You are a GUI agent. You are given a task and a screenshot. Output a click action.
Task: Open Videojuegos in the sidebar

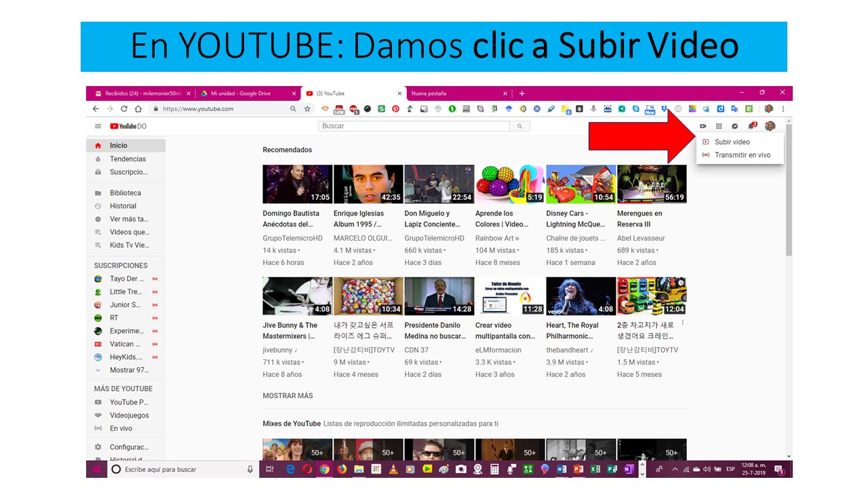pyautogui.click(x=125, y=415)
